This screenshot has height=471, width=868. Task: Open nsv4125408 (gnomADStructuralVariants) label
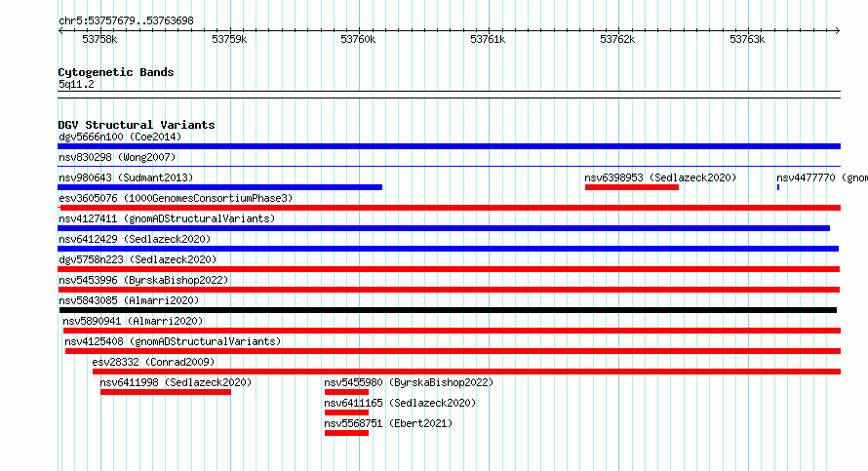pos(173,341)
